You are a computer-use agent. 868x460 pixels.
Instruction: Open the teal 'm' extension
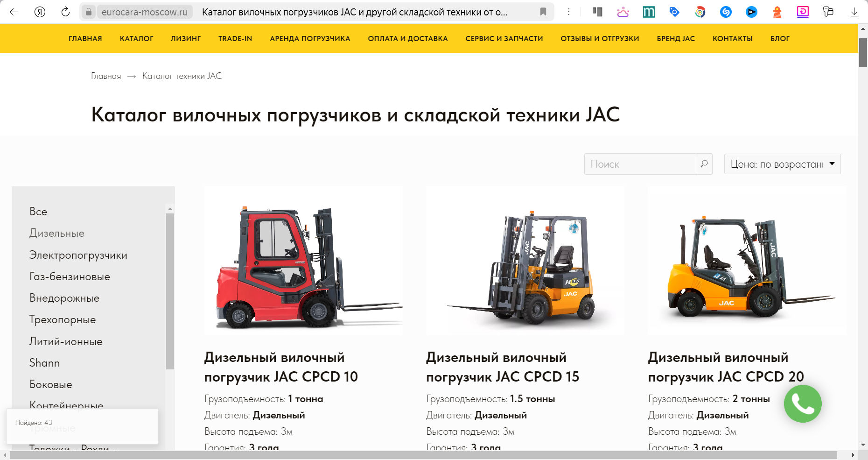pyautogui.click(x=649, y=12)
